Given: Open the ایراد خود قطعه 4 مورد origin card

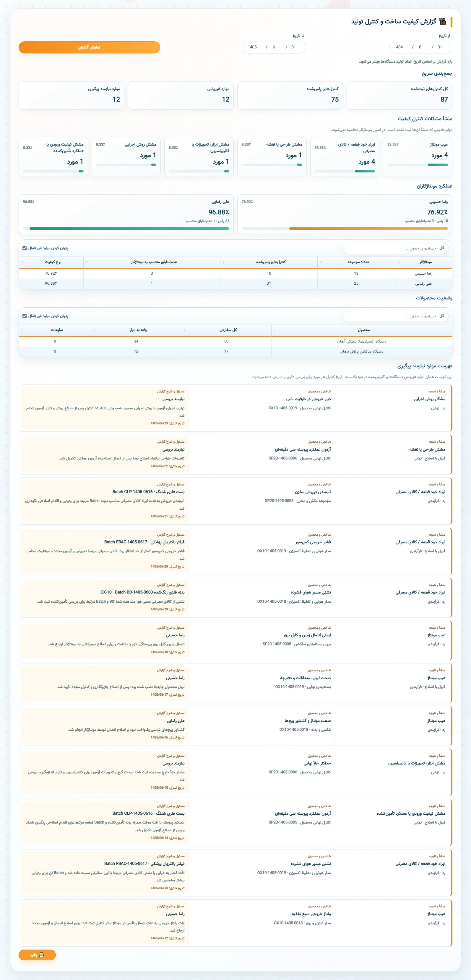Looking at the screenshot, I should pos(345,157).
